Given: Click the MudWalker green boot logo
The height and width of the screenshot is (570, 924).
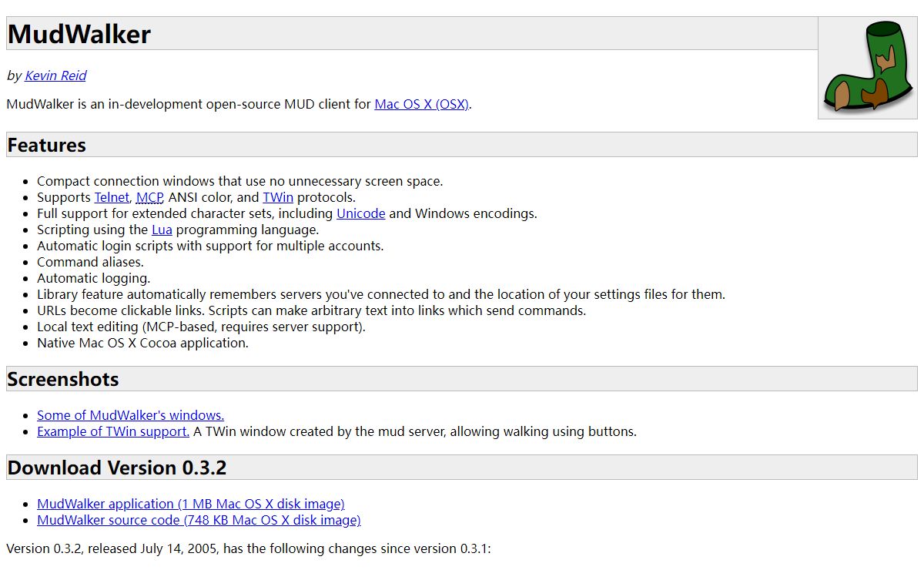Looking at the screenshot, I should [x=867, y=68].
